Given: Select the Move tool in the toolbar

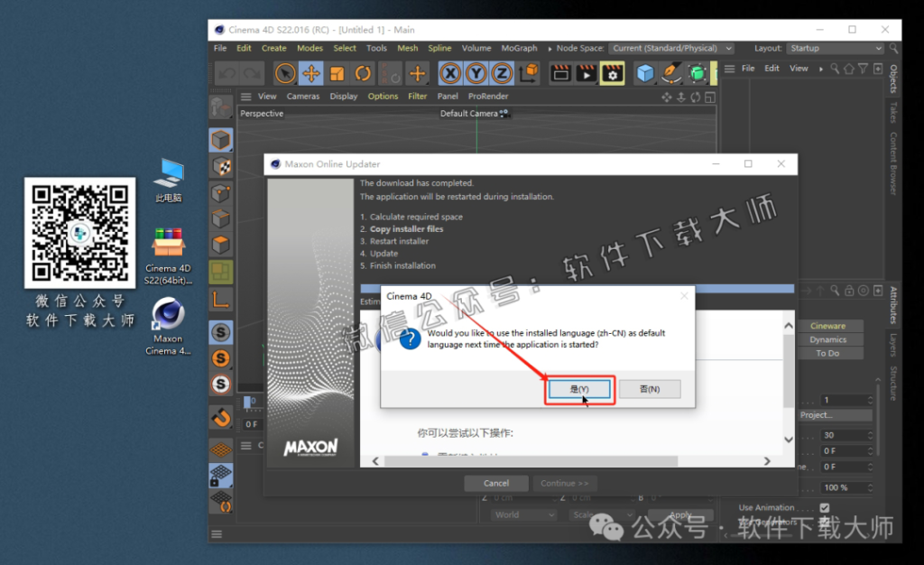Looking at the screenshot, I should [311, 73].
